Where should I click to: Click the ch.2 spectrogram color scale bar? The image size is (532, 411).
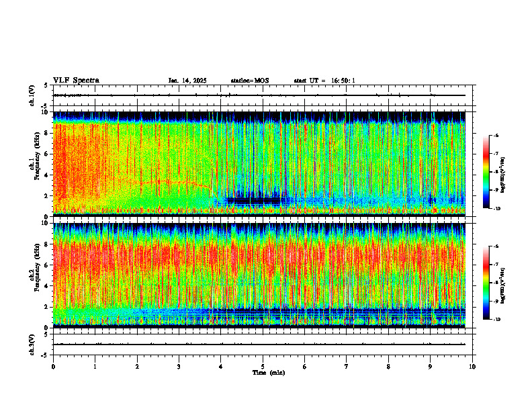click(x=486, y=283)
